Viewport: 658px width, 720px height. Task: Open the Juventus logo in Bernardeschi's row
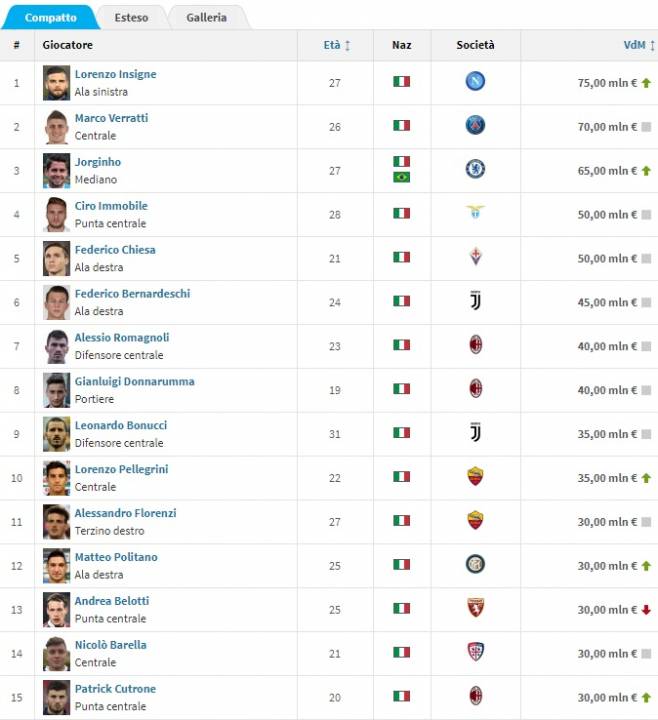point(476,301)
